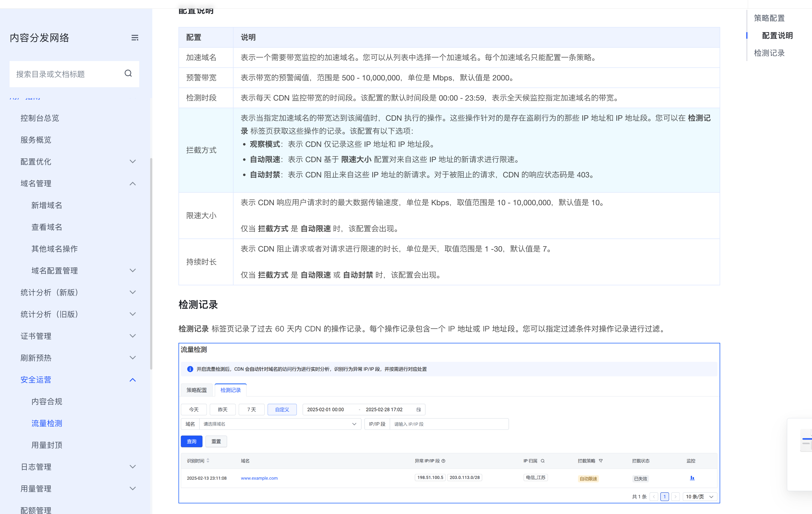Image resolution: width=812 pixels, height=514 pixels.
Task: Open 控制台总览 in sidebar
Action: point(40,118)
